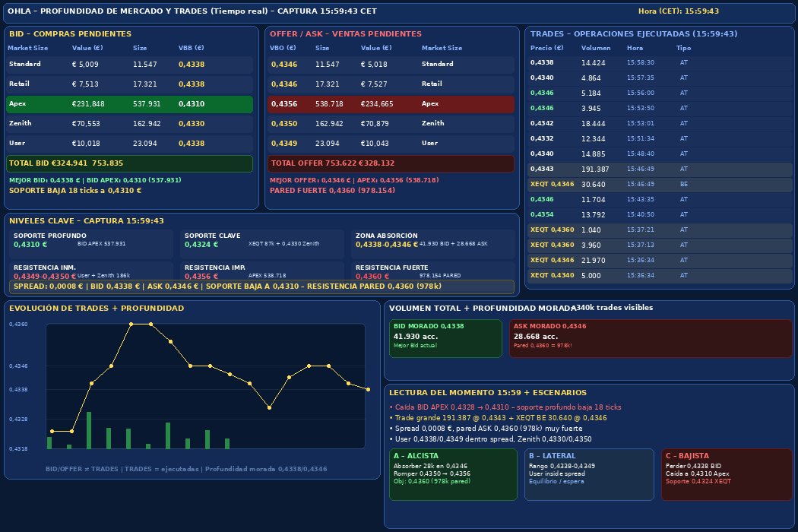Screen dimensions: 798x532
Task: Select the ZONA ABSORCIÓN level card
Action: click(434, 244)
